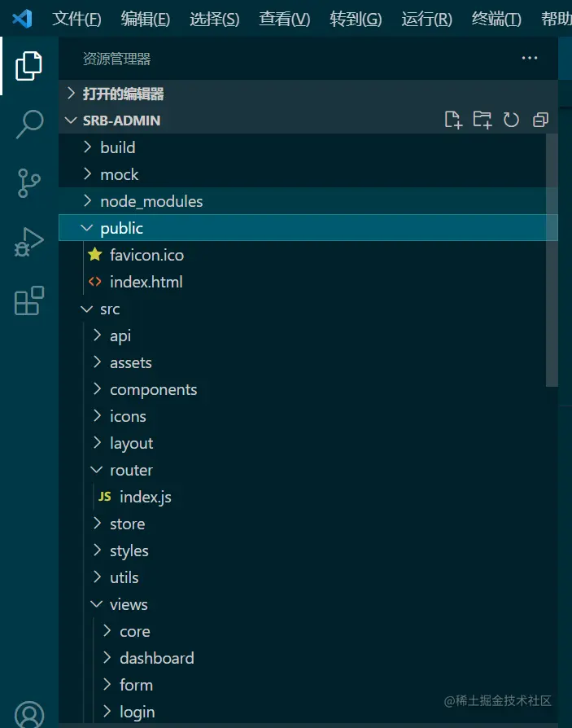Open the 运行(R) menu
Screen dimensions: 572x728
(x=426, y=19)
